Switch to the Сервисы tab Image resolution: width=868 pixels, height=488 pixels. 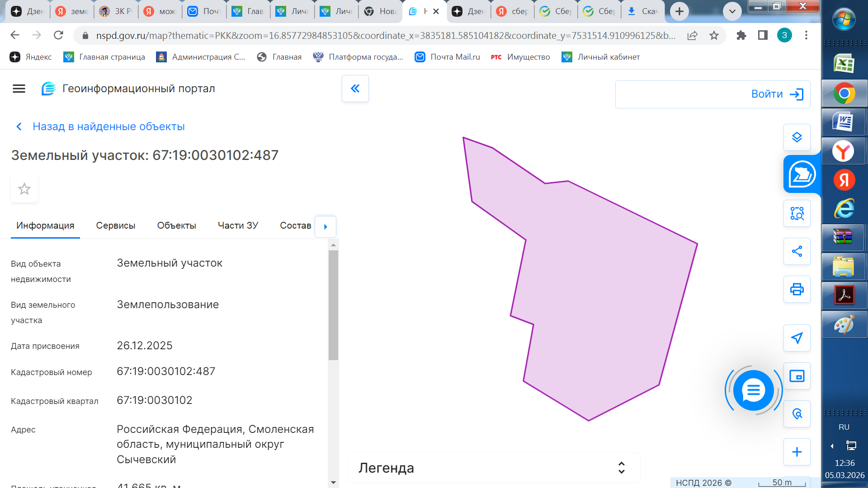pos(115,225)
